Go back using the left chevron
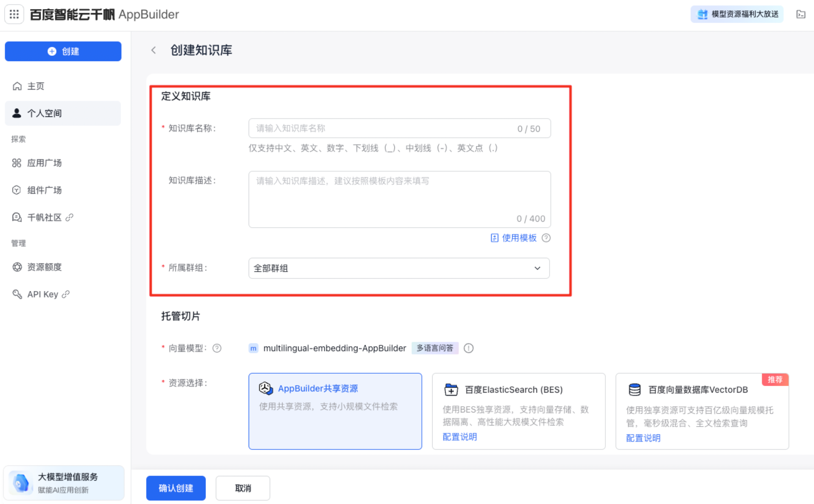Screen dimensions: 814x504 [x=154, y=50]
